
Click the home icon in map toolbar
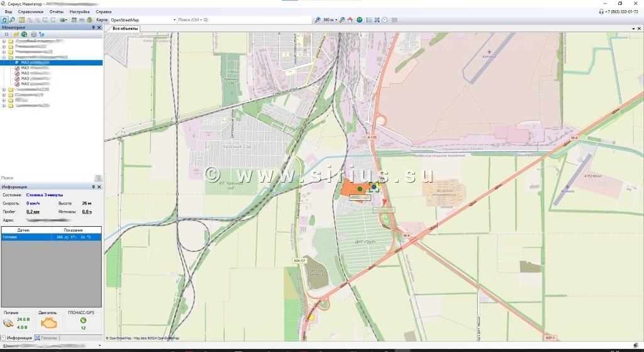click(x=350, y=20)
